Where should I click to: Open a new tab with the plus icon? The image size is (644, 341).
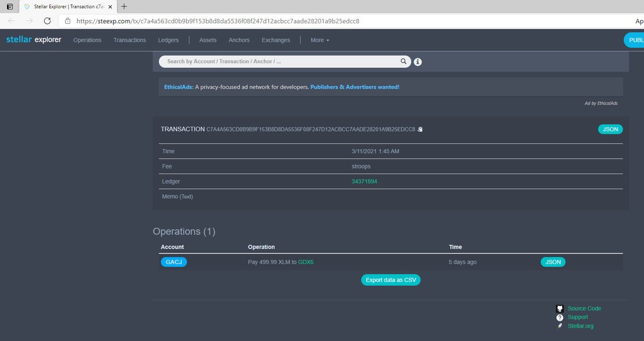point(124,6)
